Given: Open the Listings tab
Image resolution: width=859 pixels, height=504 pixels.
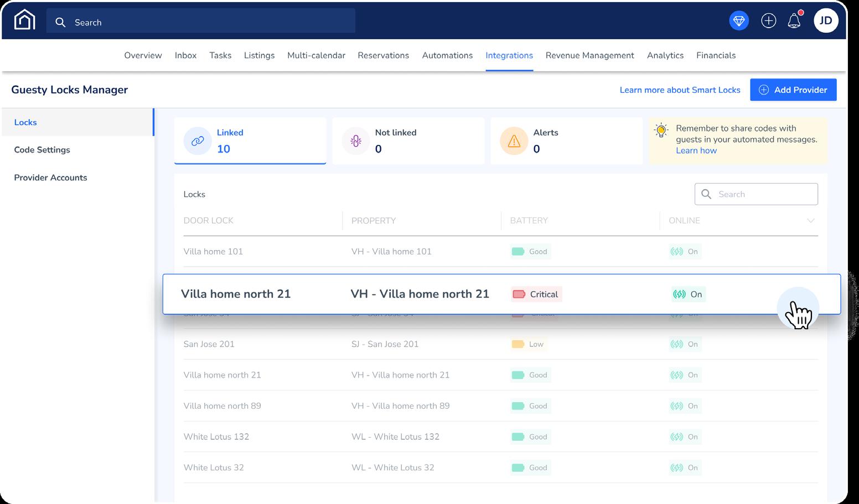Looking at the screenshot, I should (x=259, y=55).
